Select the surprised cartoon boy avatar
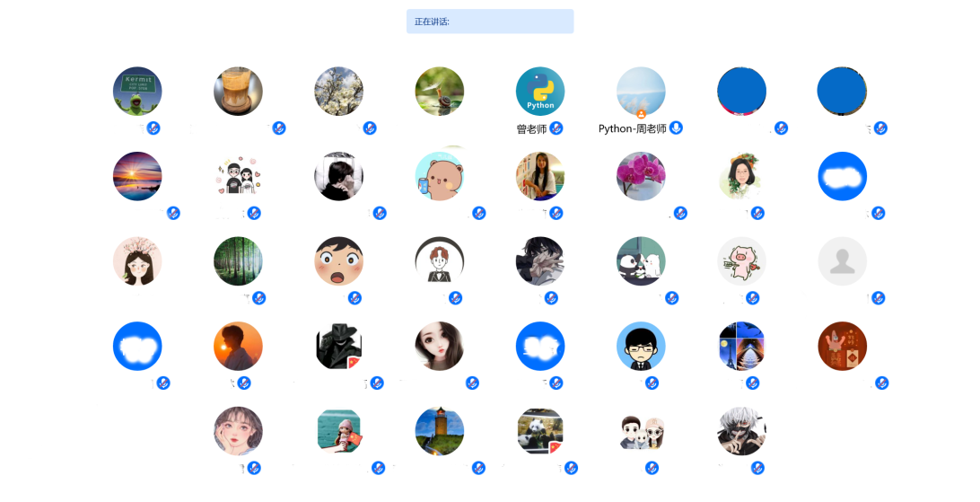 (x=338, y=261)
